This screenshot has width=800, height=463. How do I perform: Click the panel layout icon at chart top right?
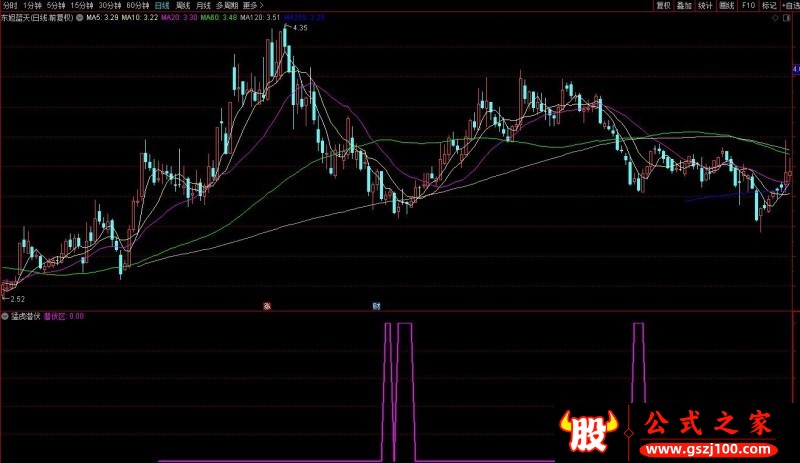click(x=786, y=18)
